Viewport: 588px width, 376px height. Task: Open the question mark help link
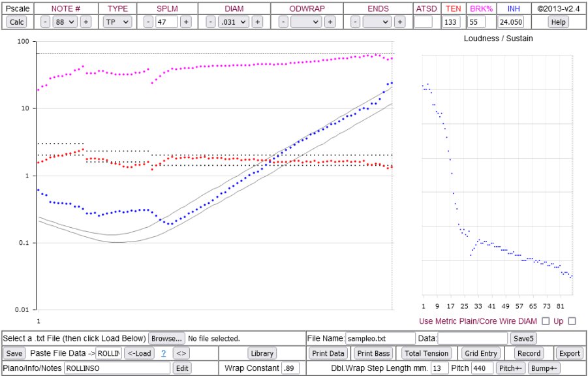(x=164, y=354)
